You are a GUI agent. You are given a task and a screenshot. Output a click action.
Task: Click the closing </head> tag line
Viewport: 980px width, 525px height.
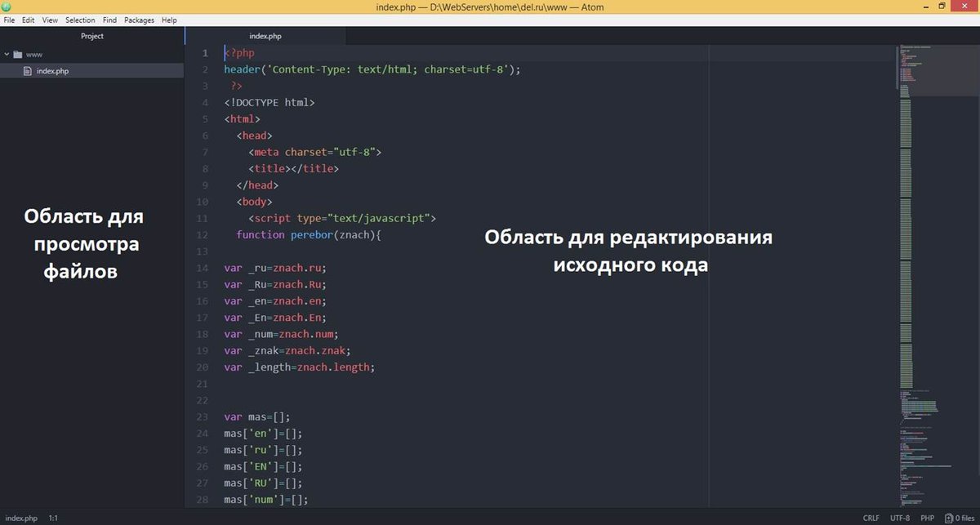[x=257, y=185]
